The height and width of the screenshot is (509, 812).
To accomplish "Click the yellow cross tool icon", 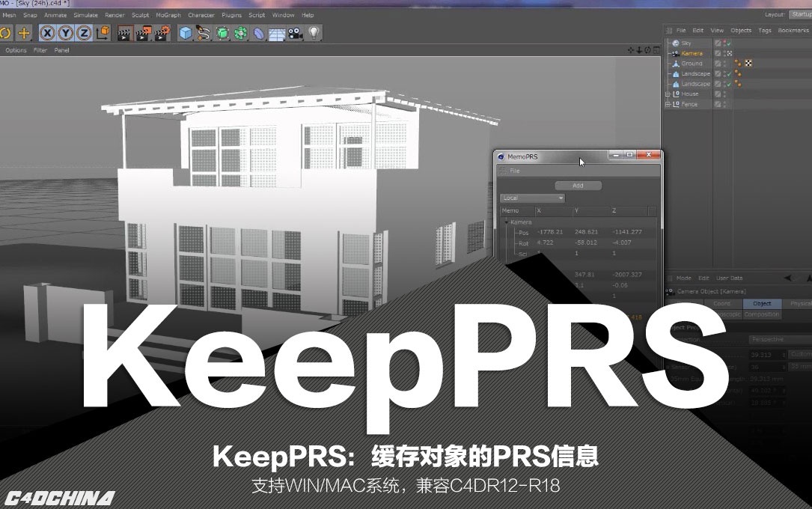I will [x=24, y=33].
